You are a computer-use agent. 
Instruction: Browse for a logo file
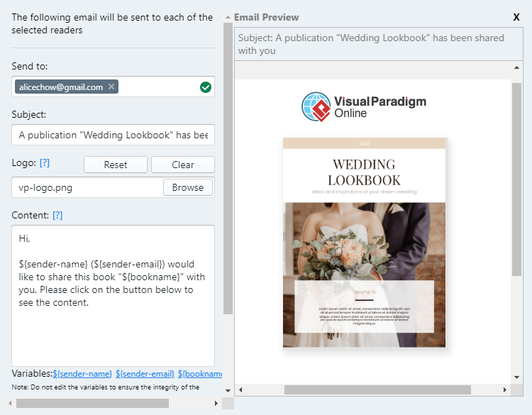[x=188, y=187]
